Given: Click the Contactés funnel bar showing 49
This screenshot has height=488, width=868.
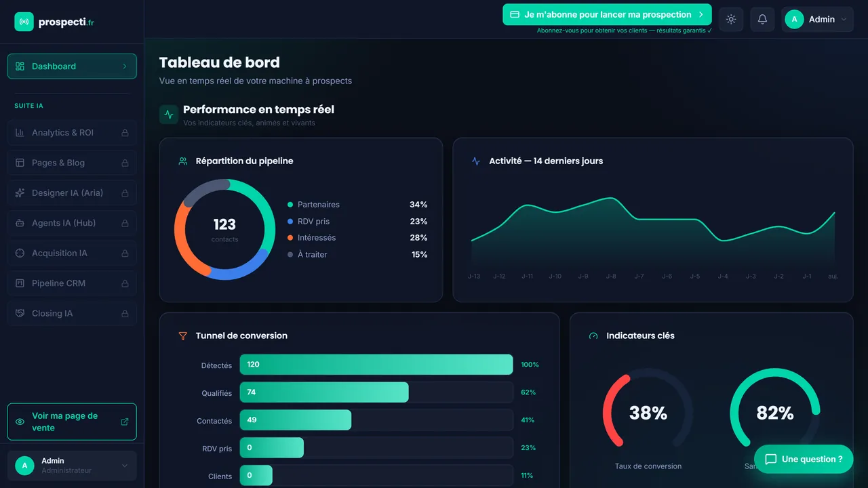Looking at the screenshot, I should pos(296,420).
